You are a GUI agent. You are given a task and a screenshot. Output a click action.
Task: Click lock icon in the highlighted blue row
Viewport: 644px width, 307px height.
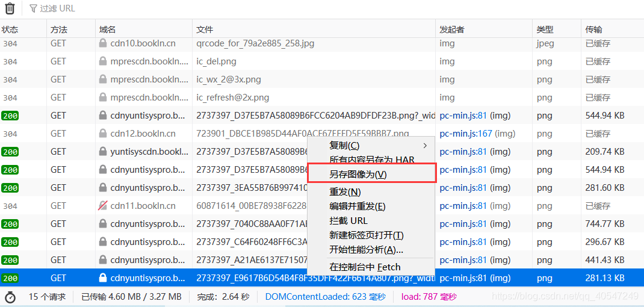point(103,278)
